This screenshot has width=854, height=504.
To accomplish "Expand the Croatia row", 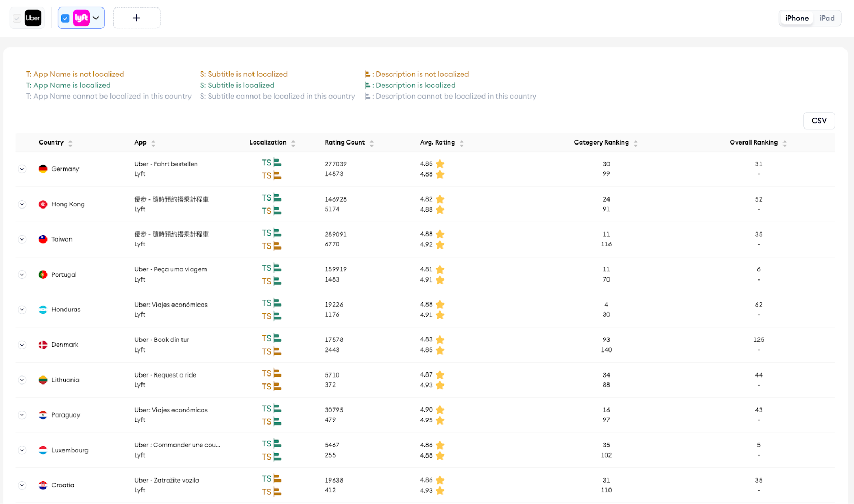I will [x=22, y=485].
